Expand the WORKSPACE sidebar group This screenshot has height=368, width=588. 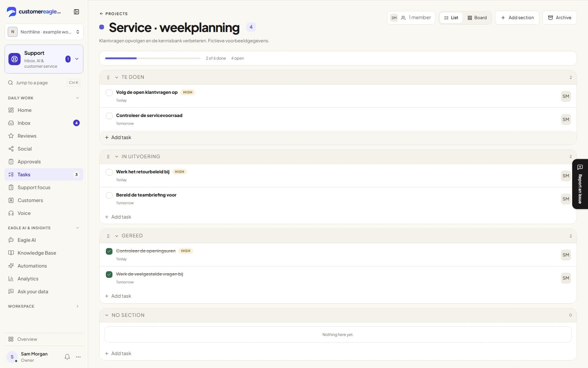[78, 306]
